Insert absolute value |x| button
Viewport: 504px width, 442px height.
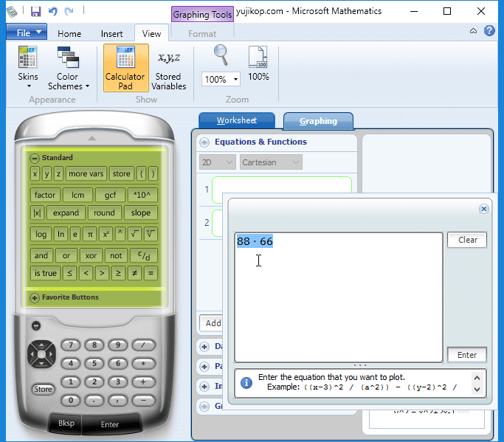[x=37, y=213]
